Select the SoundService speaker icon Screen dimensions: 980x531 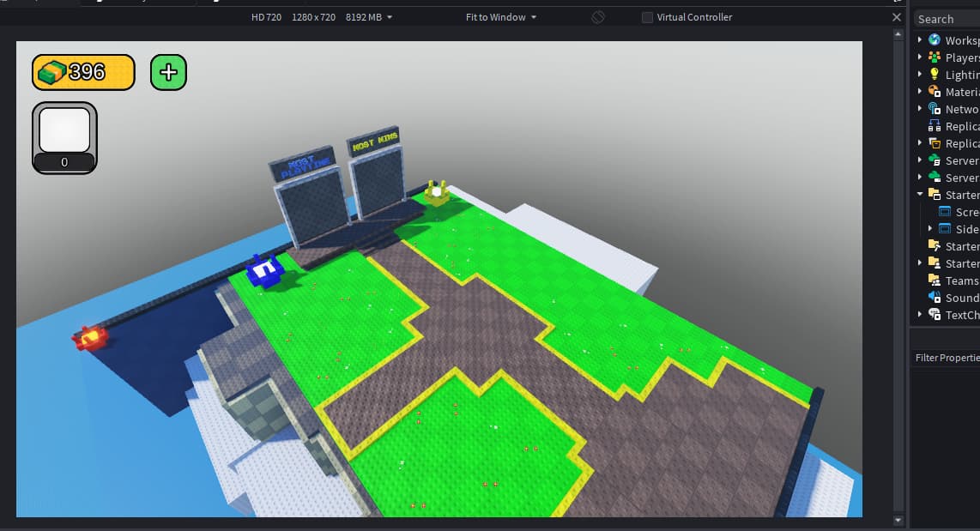935,298
